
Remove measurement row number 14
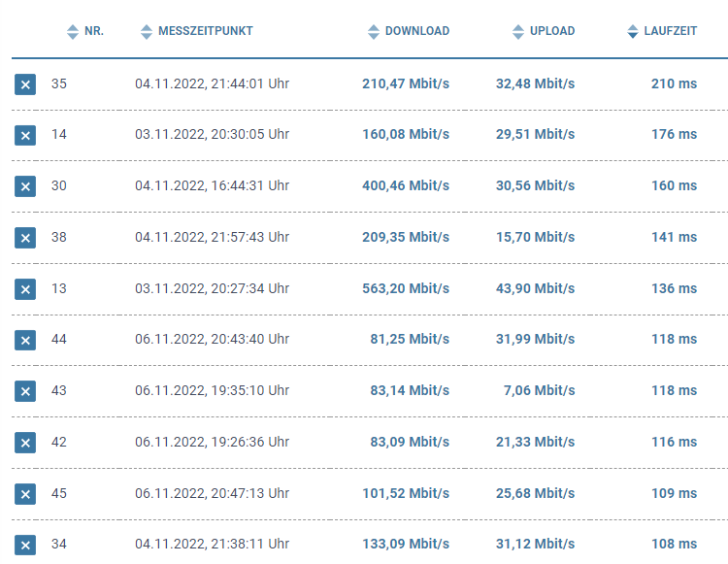25,135
